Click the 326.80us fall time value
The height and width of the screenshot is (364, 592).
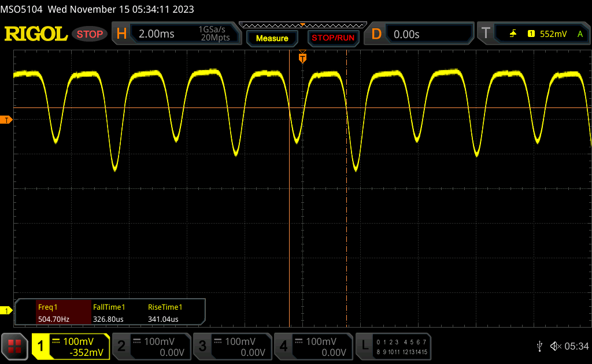(108, 319)
